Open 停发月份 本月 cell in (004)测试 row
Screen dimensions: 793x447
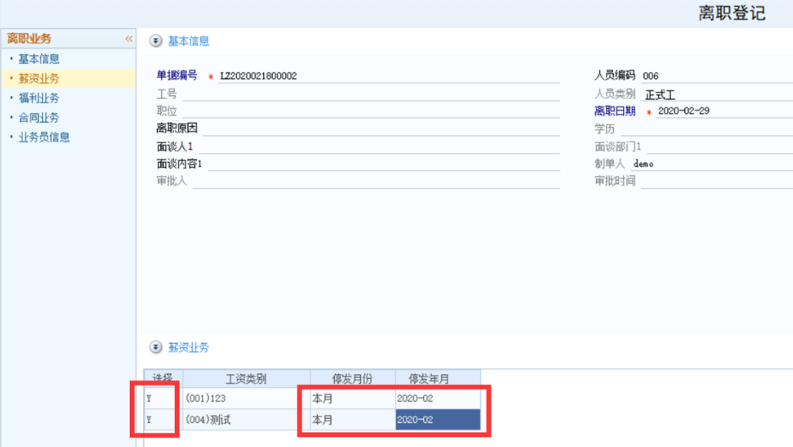tap(353, 420)
